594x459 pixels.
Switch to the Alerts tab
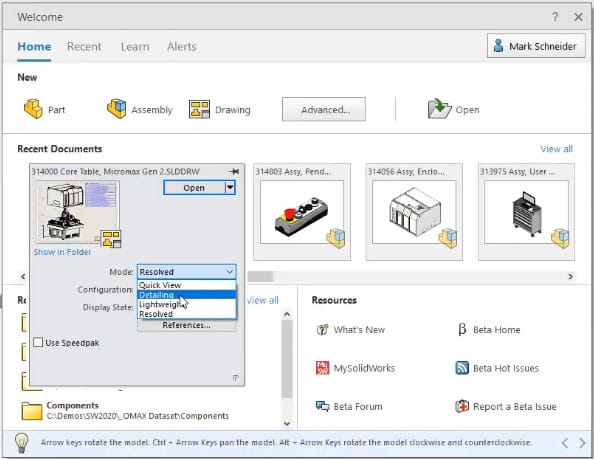point(182,47)
